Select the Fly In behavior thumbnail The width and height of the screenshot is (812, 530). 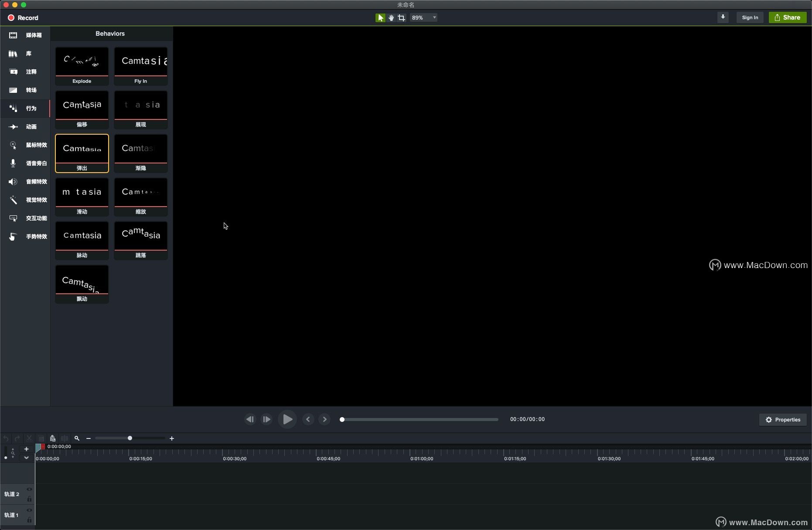pos(141,66)
